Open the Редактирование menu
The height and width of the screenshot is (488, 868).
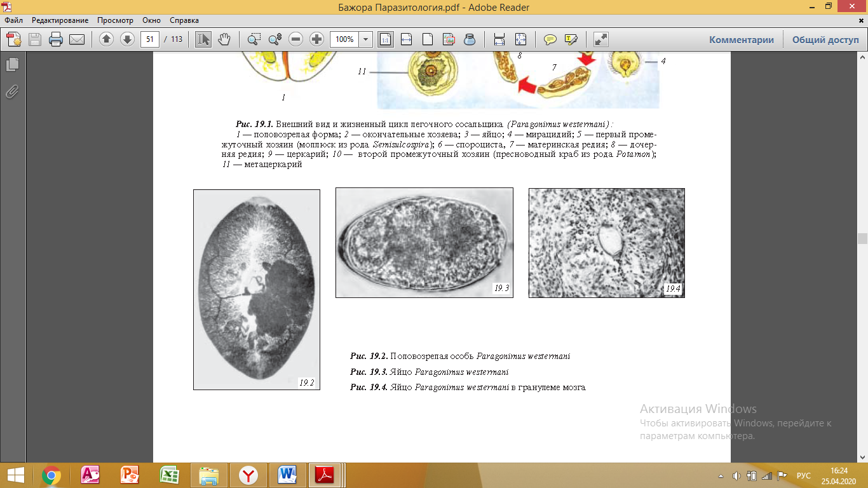60,20
